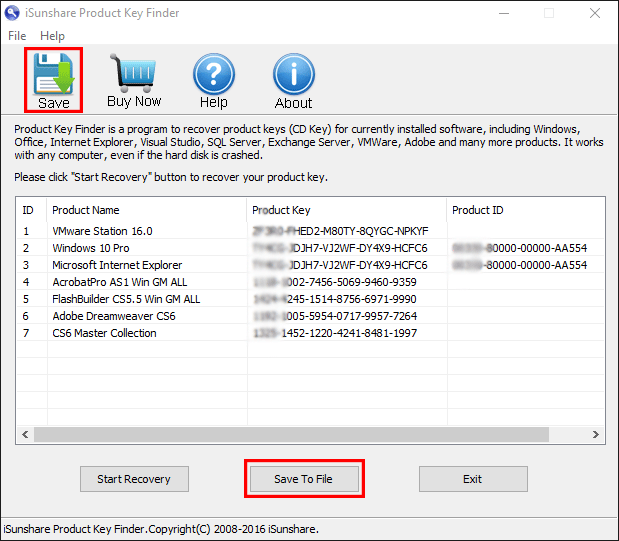Click the product key ending 9957-7264
The width and height of the screenshot is (619, 541).
[335, 316]
